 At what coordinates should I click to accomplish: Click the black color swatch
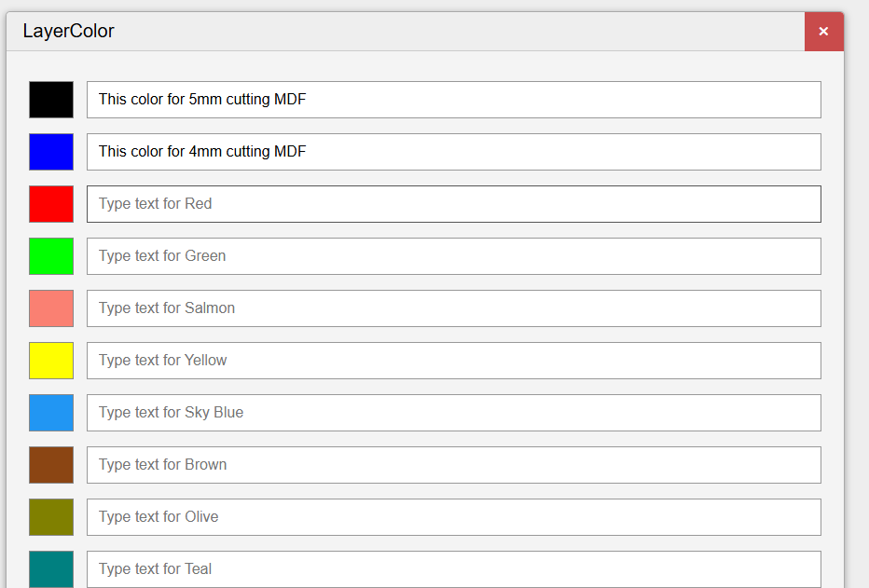pos(51,100)
